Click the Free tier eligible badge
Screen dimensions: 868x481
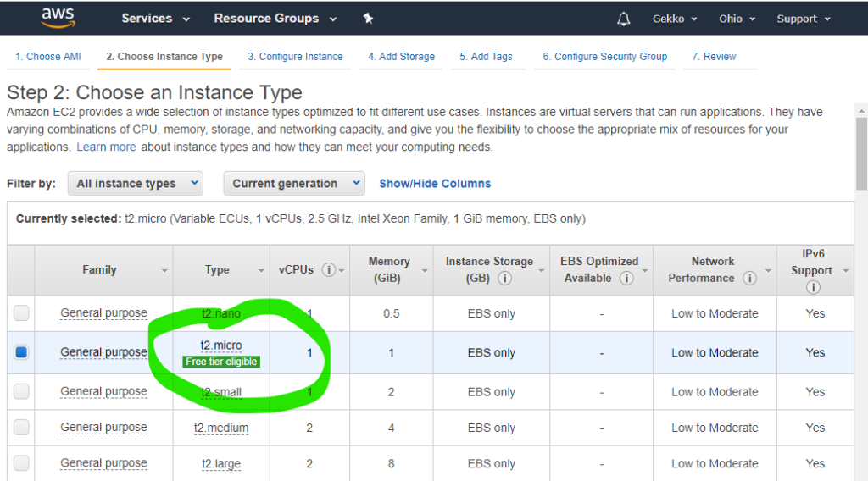(x=221, y=362)
